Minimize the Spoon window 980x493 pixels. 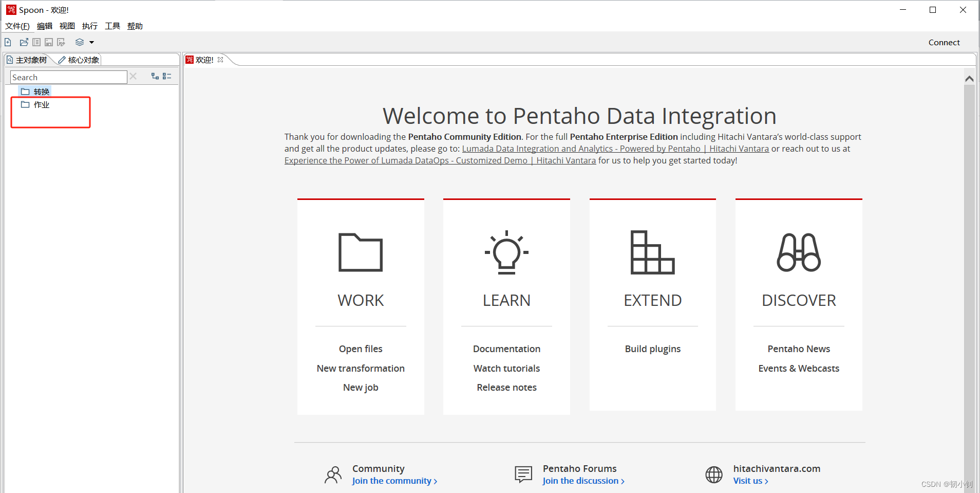[x=903, y=10]
